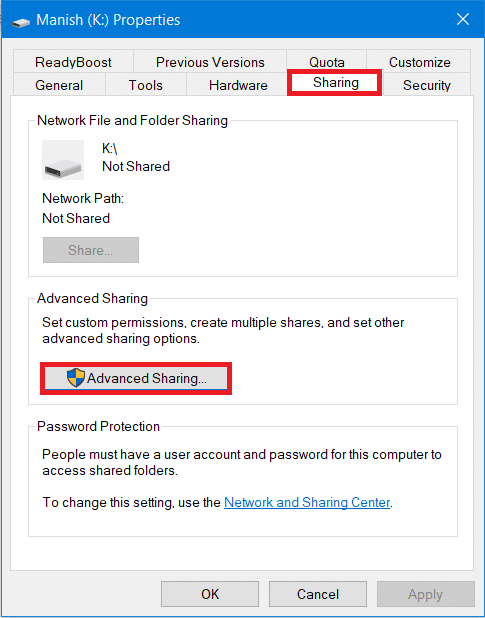The width and height of the screenshot is (485, 618).
Task: Switch to the General tab
Action: [59, 85]
